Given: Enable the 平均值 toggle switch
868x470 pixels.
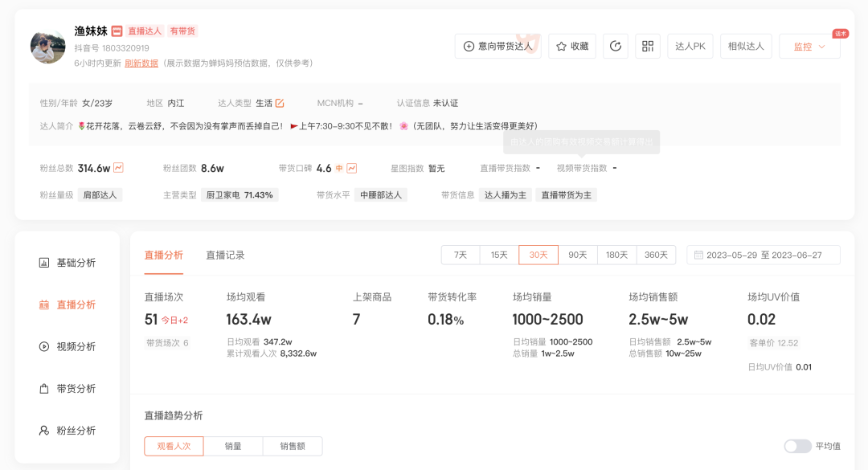Looking at the screenshot, I should tap(796, 445).
